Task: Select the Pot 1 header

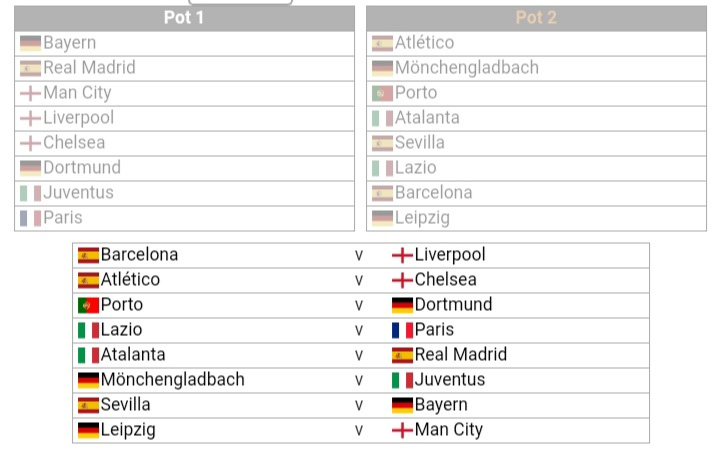Action: pyautogui.click(x=184, y=18)
